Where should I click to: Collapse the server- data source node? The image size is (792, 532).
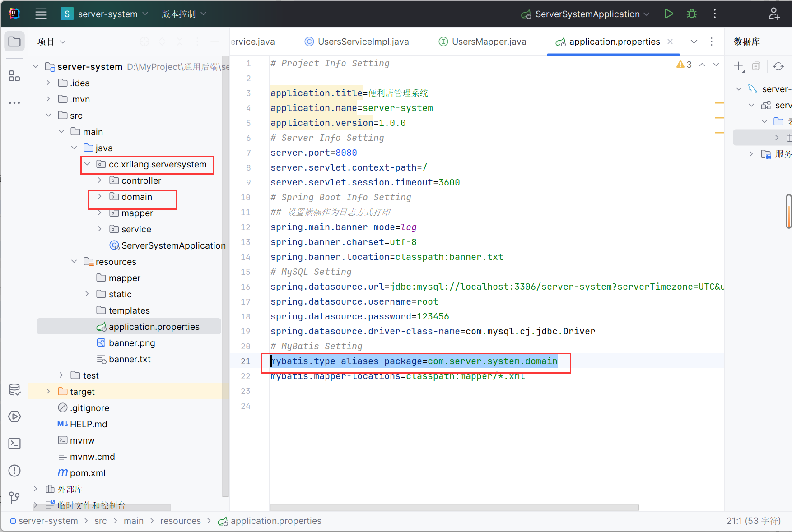pyautogui.click(x=739, y=89)
